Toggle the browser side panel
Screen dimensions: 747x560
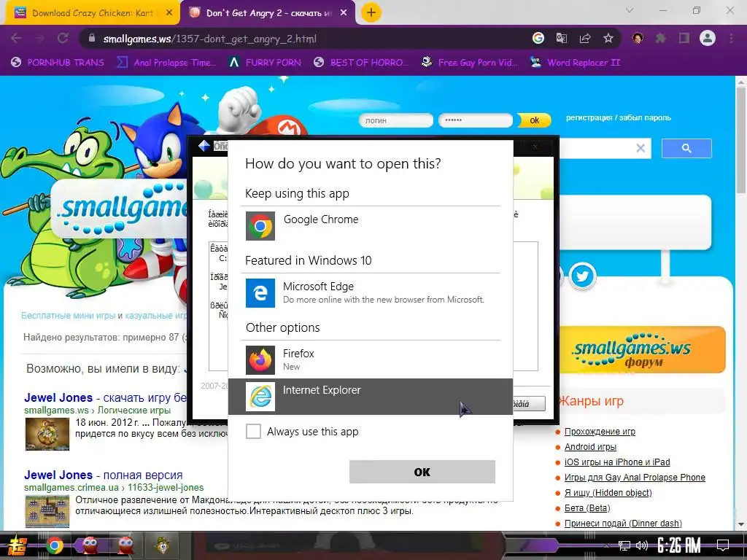(684, 38)
